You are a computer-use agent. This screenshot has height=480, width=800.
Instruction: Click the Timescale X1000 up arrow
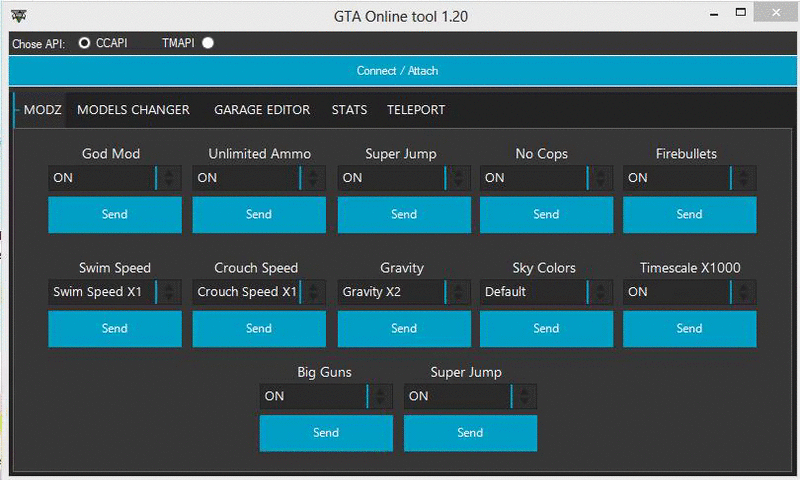point(744,287)
